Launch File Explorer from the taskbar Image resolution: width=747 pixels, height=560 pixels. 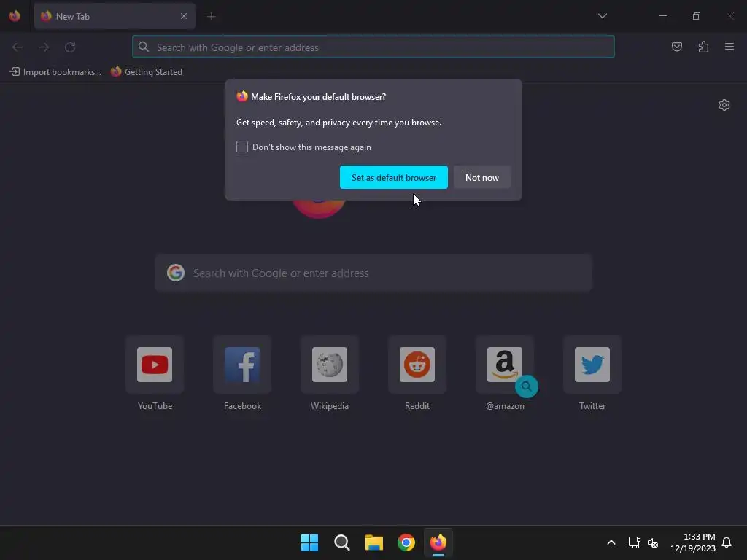click(x=374, y=542)
